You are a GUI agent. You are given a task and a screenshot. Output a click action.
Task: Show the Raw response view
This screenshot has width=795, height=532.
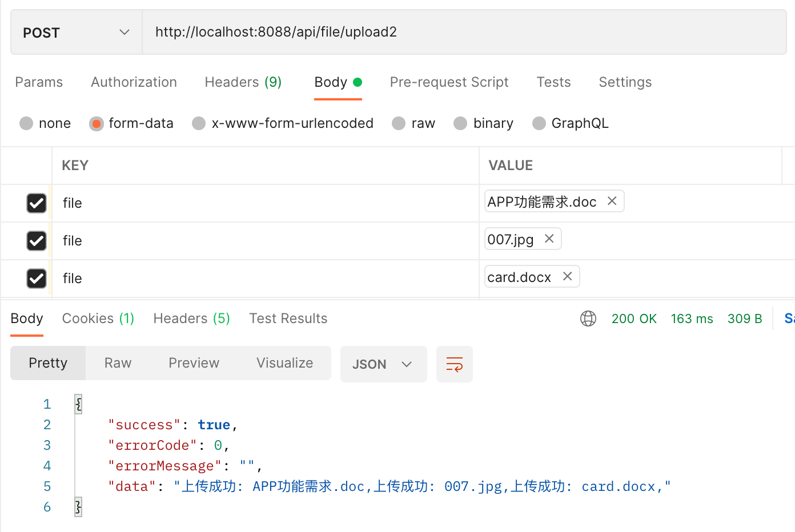click(x=118, y=363)
